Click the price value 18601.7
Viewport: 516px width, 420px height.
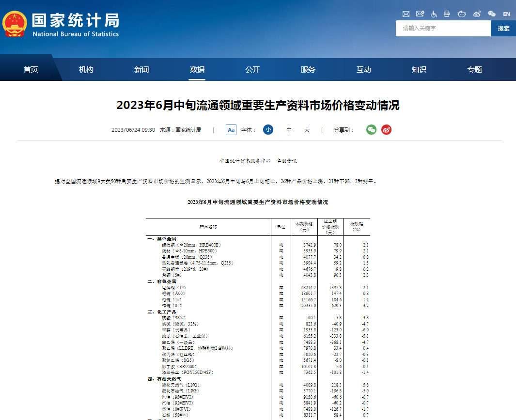(x=308, y=294)
